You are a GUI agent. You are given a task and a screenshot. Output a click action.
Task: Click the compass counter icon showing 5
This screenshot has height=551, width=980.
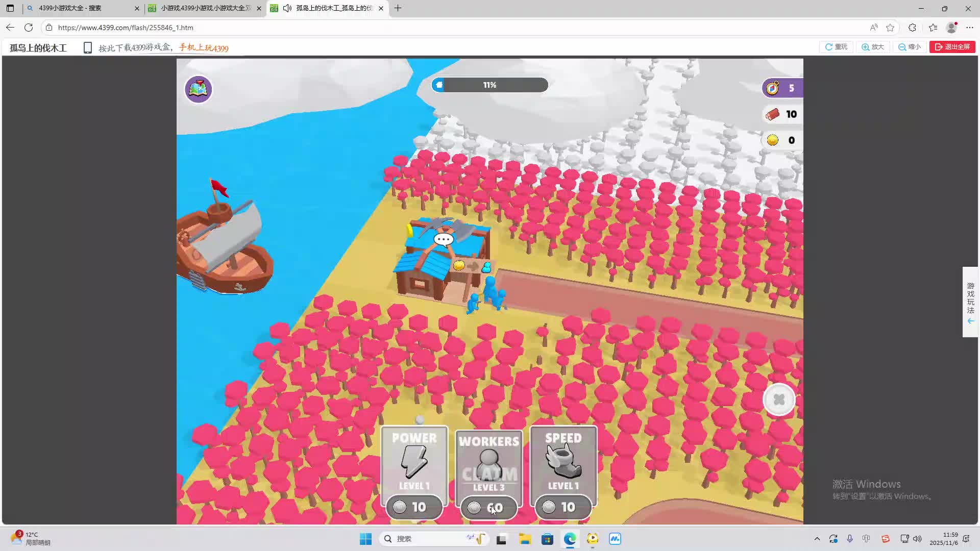pos(773,88)
